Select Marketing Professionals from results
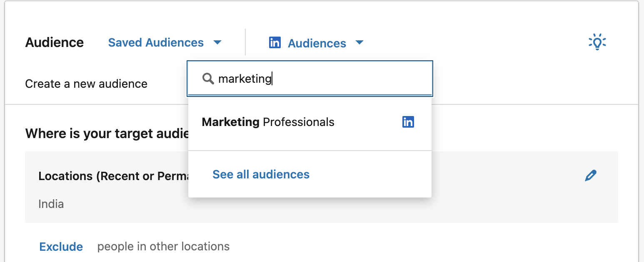 click(268, 122)
